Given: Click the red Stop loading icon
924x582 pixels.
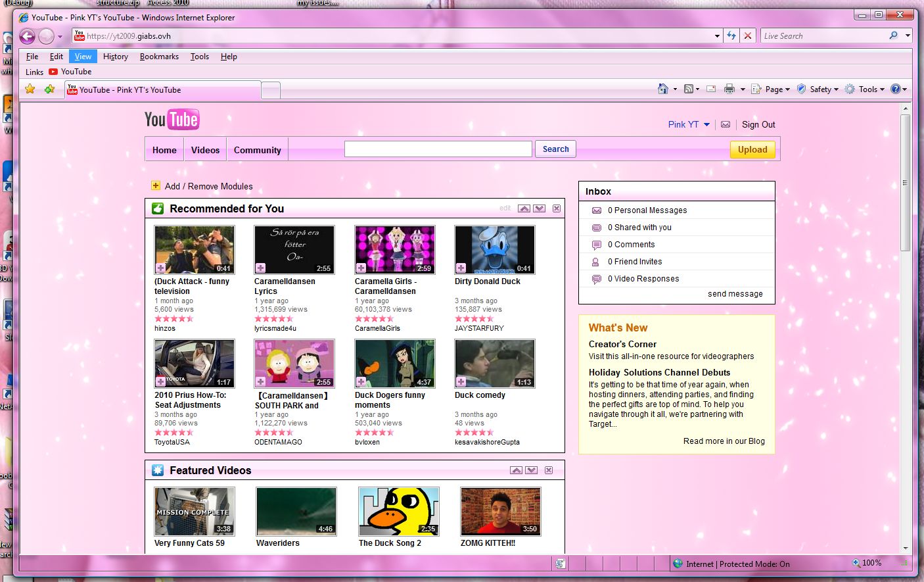Looking at the screenshot, I should point(748,36).
